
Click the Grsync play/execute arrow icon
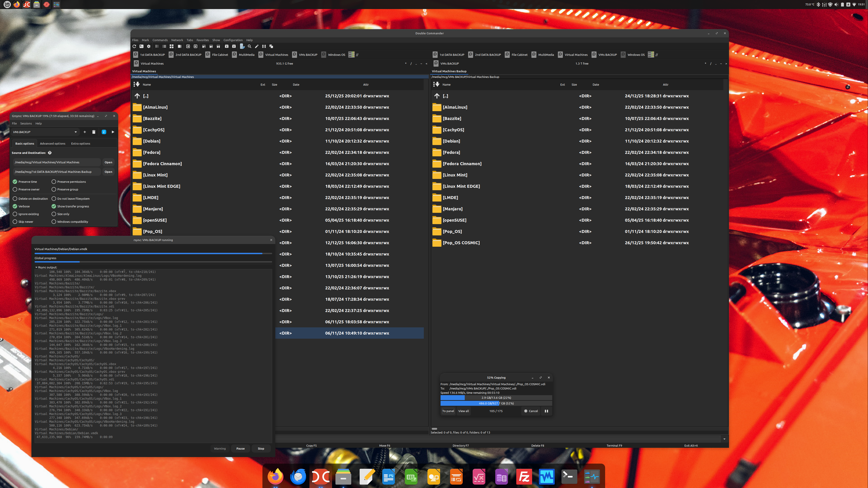click(113, 132)
